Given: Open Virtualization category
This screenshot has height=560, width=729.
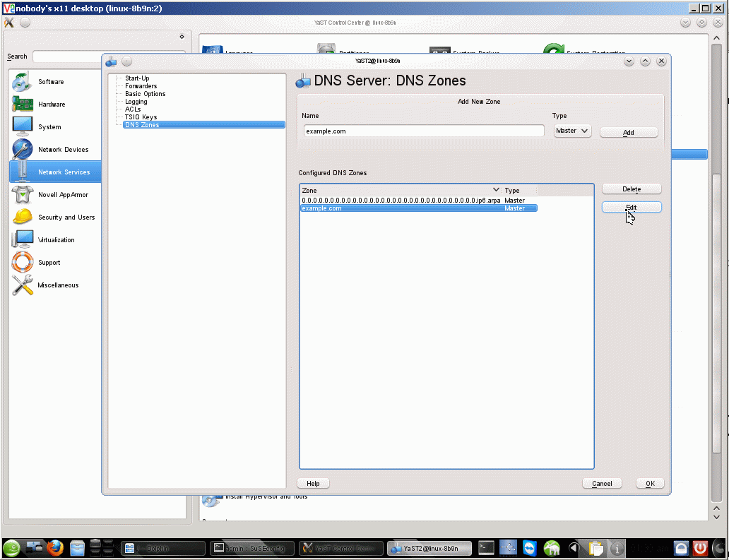Looking at the screenshot, I should point(56,240).
